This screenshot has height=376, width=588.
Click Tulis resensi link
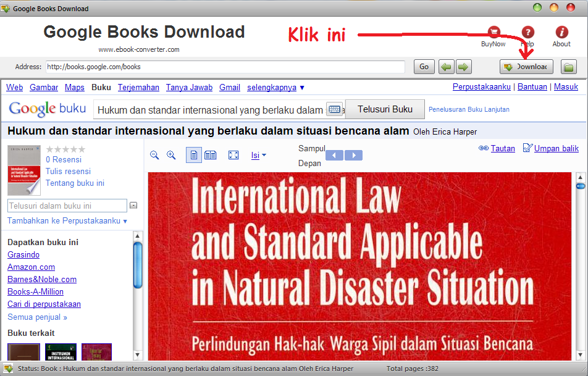point(68,171)
